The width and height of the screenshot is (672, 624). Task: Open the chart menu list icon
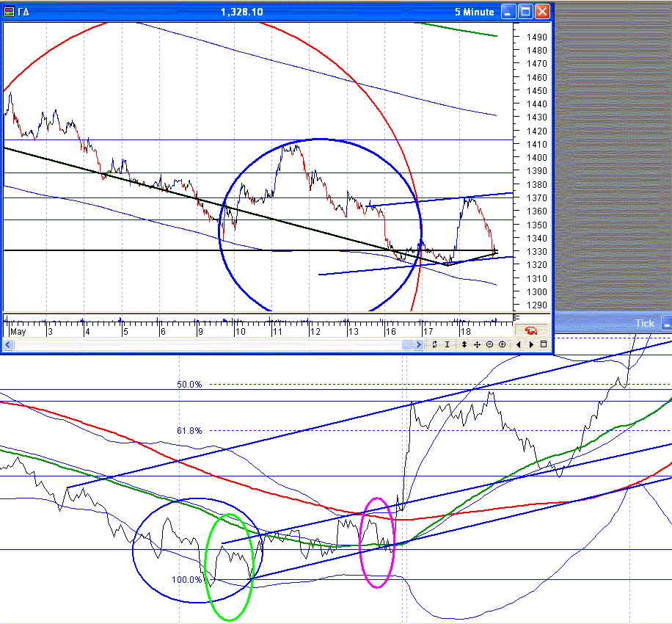(x=544, y=344)
